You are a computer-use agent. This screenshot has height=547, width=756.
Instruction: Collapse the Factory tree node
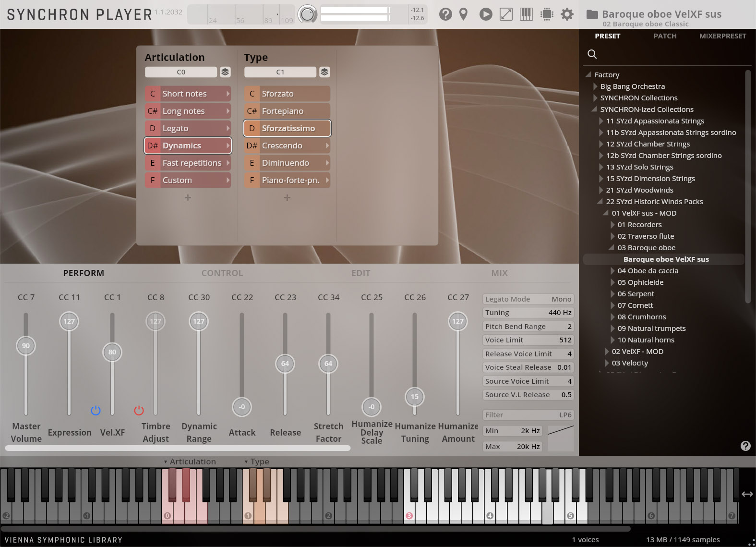point(588,75)
